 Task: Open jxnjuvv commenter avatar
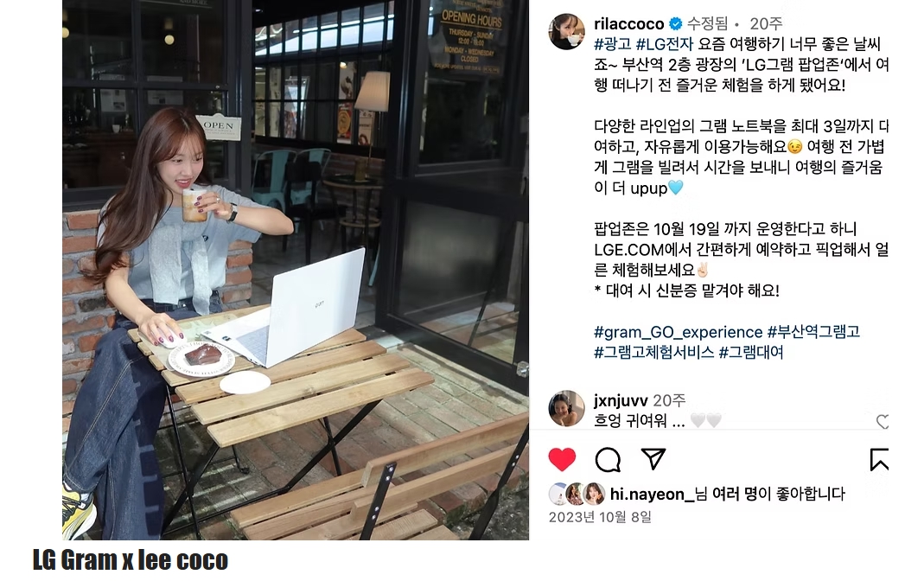pyautogui.click(x=566, y=408)
